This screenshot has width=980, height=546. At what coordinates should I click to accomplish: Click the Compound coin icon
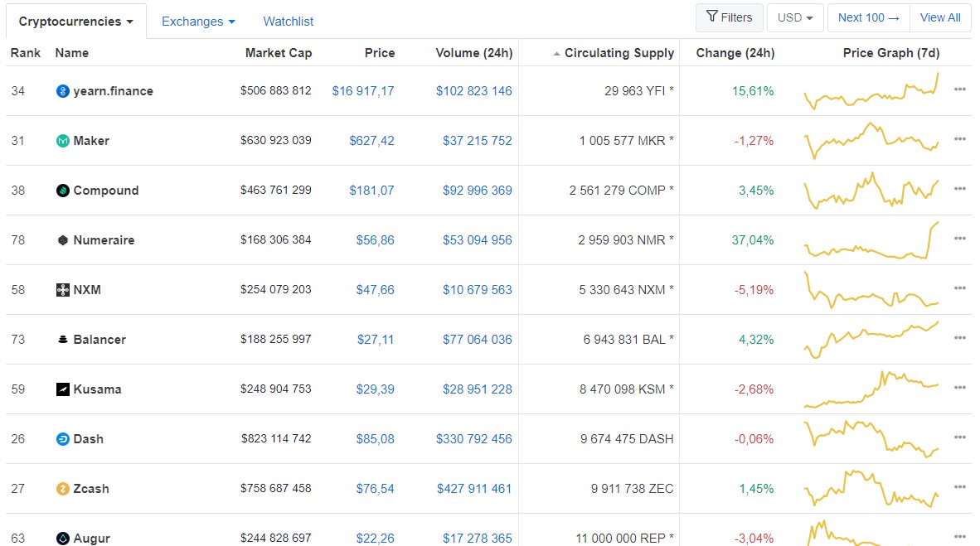tap(62, 191)
